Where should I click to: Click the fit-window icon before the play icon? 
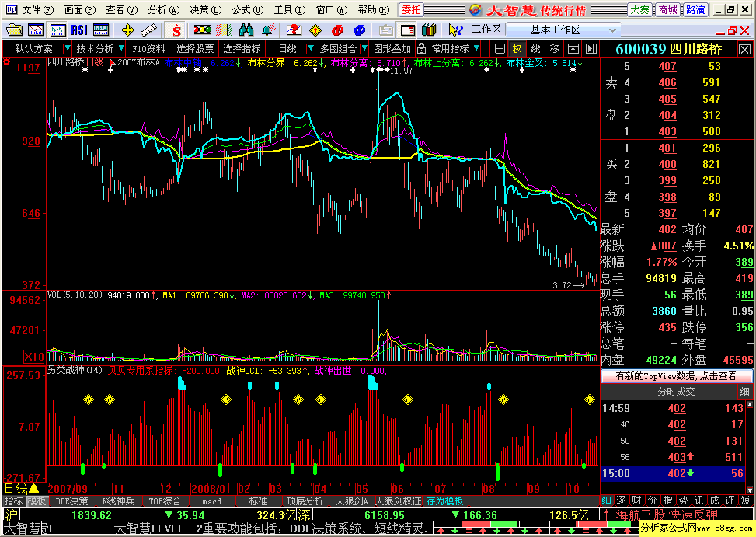[573, 49]
